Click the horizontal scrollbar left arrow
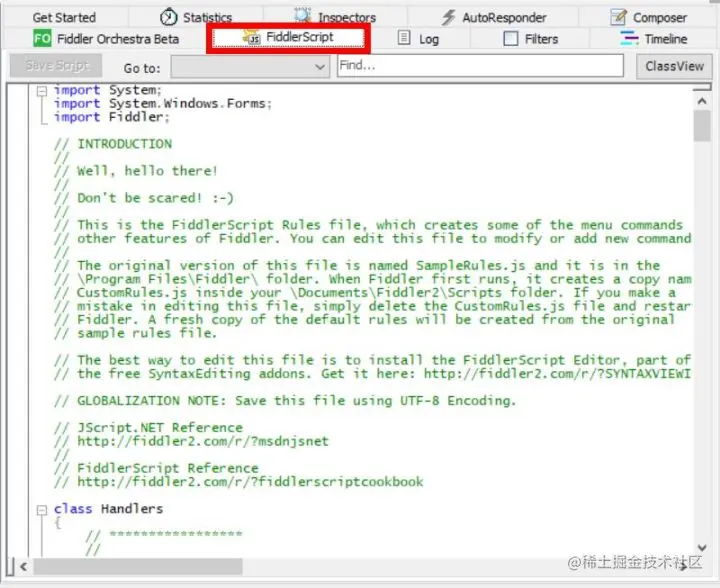720x588 pixels. click(23, 567)
